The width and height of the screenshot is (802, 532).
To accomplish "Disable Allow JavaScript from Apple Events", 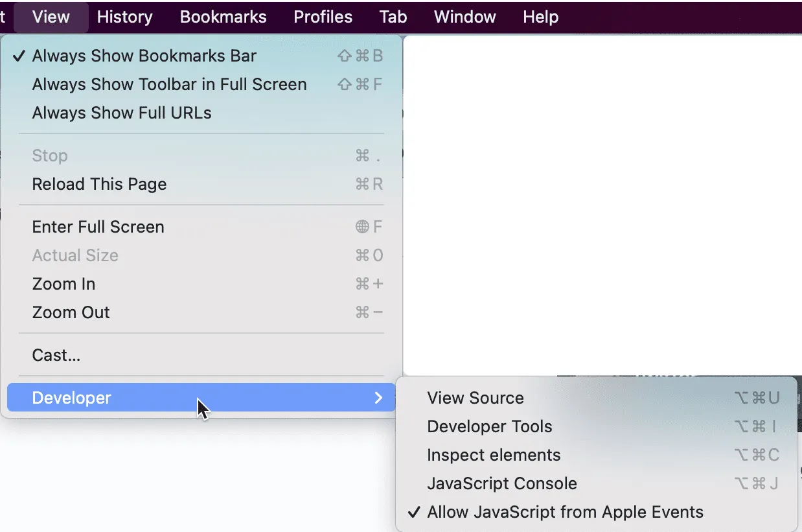I will point(564,512).
